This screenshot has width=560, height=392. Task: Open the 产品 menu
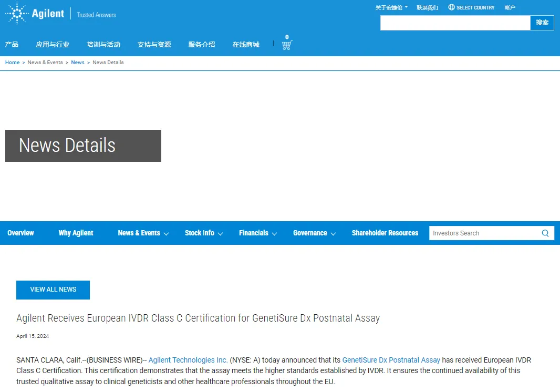[x=12, y=44]
